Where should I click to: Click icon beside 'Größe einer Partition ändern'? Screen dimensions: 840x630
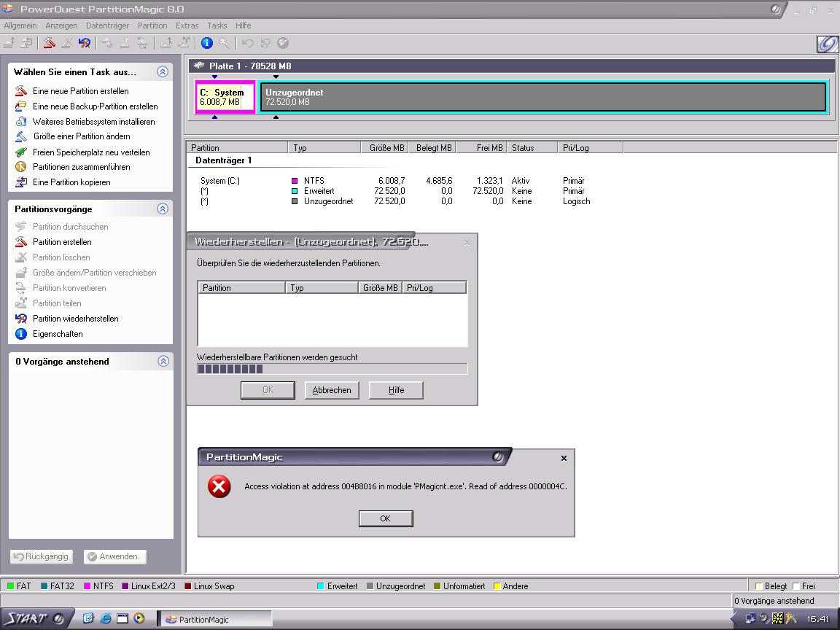click(x=21, y=136)
